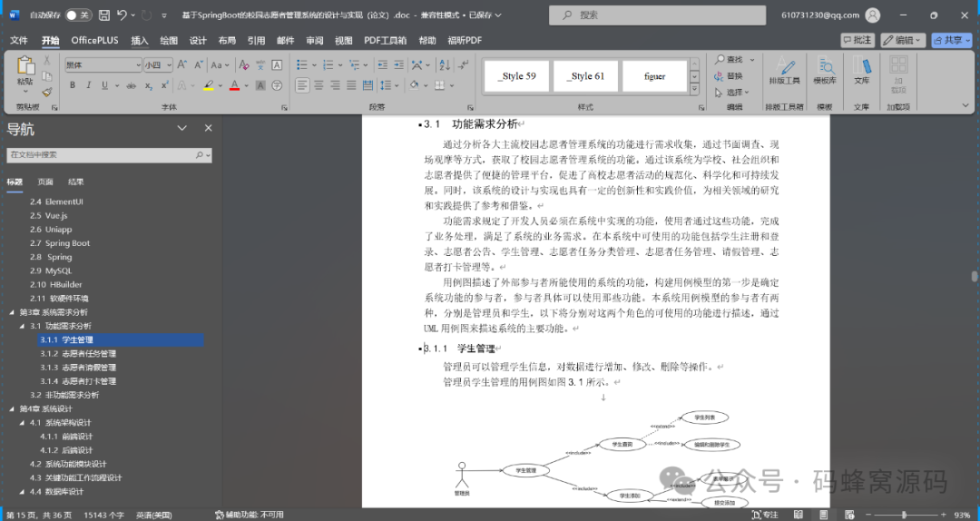This screenshot has height=521, width=980.
Task: Open the 页面 tab in navigation pane
Action: click(45, 182)
